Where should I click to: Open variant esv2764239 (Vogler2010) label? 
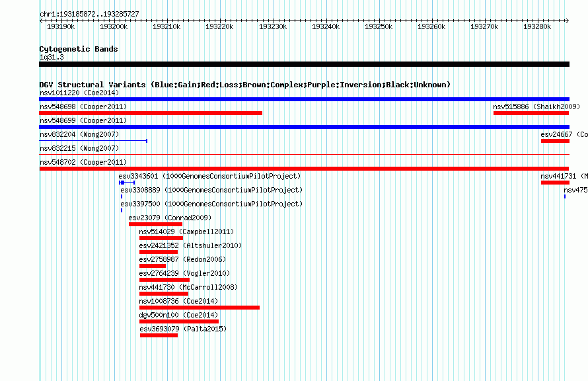[184, 273]
